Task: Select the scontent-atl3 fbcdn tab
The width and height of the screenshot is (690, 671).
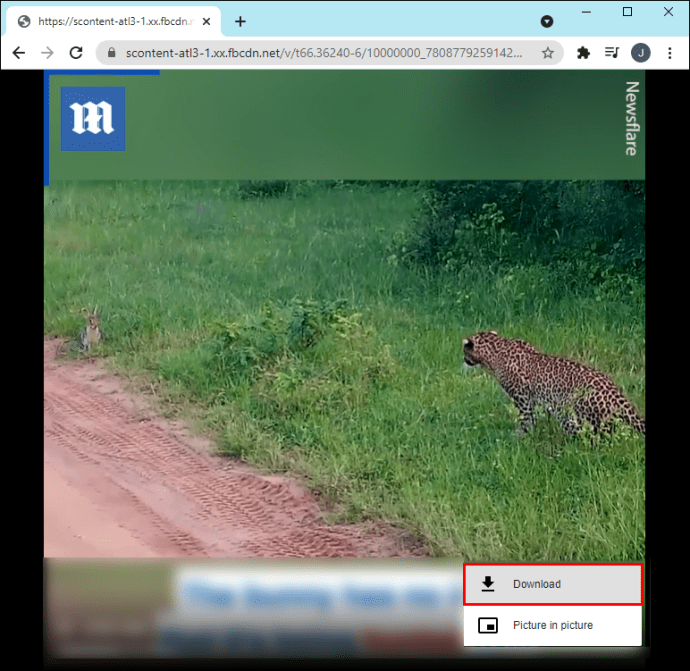Action: [x=114, y=22]
